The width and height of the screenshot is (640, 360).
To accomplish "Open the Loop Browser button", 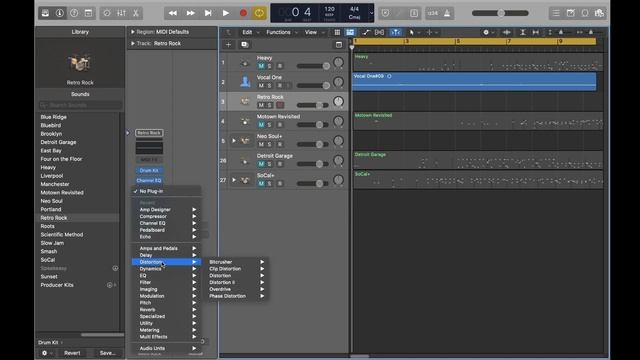I will (585, 13).
